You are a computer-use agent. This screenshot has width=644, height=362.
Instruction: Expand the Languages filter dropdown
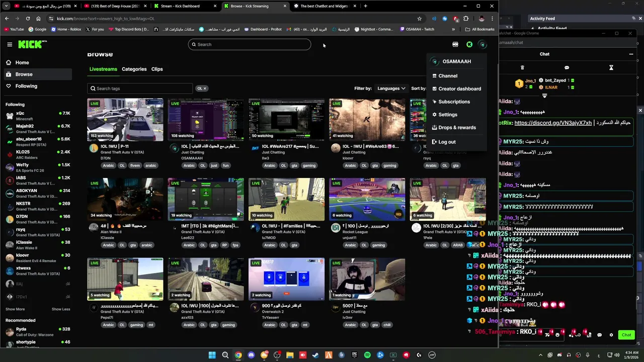coord(391,88)
